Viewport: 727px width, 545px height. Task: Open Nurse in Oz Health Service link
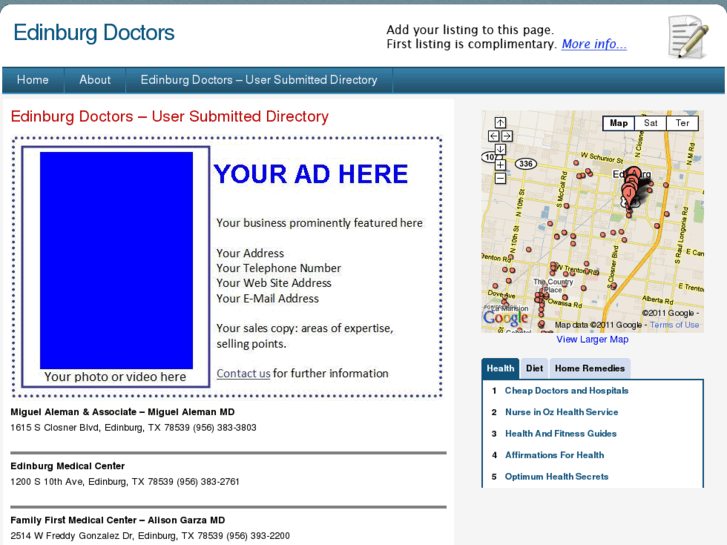(561, 412)
